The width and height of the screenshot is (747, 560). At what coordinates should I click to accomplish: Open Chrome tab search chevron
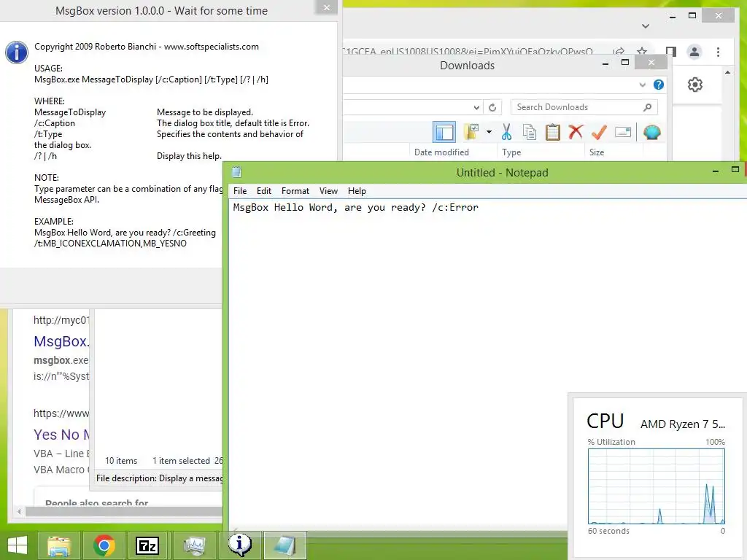[645, 26]
